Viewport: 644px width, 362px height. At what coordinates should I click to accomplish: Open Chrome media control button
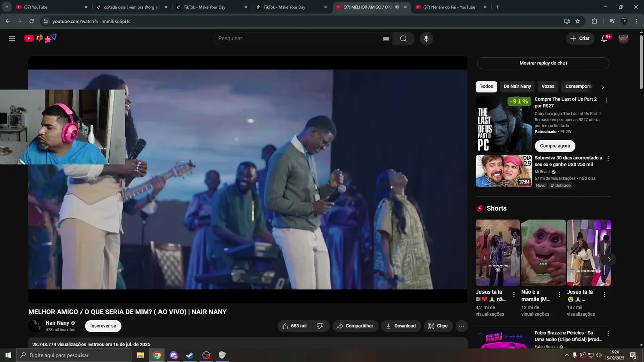(612, 21)
